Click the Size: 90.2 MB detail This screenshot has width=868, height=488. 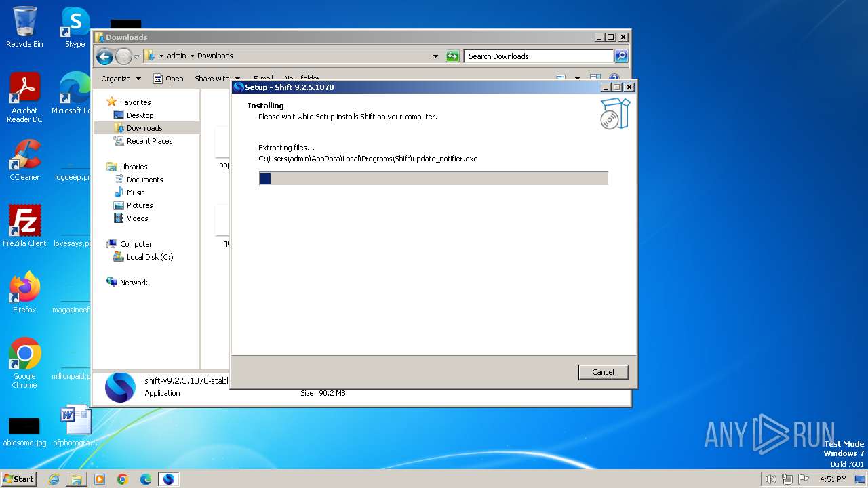click(x=323, y=393)
